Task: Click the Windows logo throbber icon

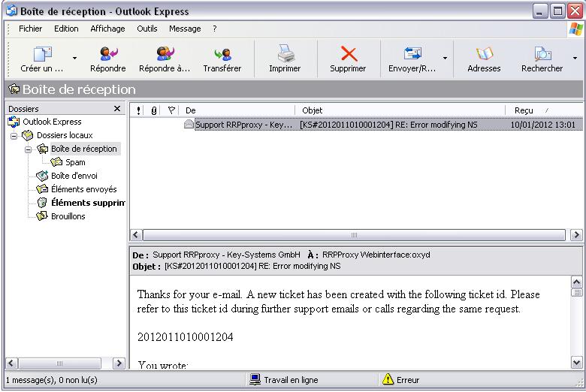Action: [575, 29]
